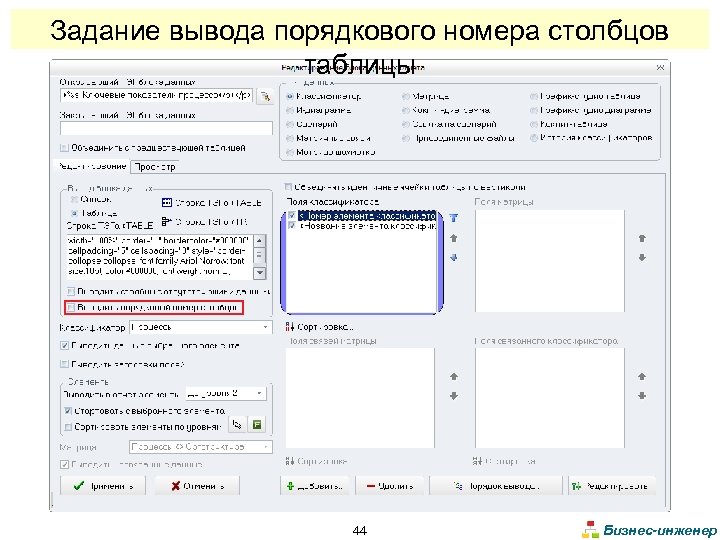Screen dimensions: 720x540
Task: Click the empty closing tag input field
Action: coord(166,128)
